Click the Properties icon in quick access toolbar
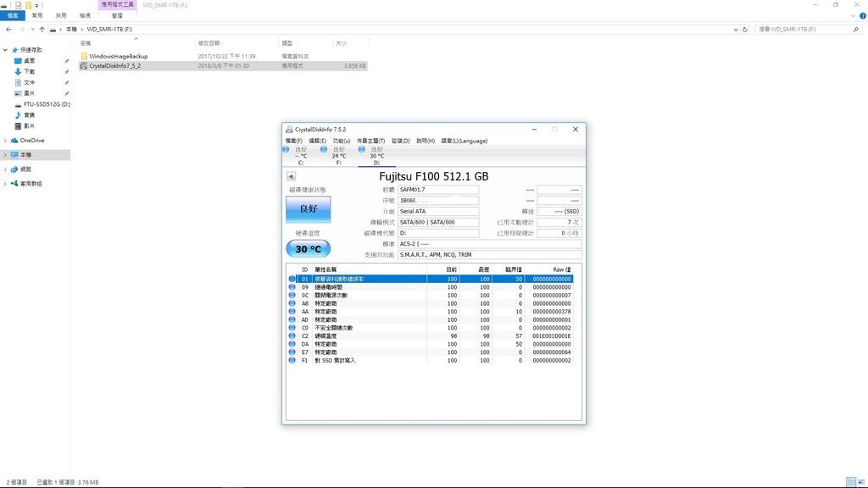The height and width of the screenshot is (488, 868). (x=19, y=5)
